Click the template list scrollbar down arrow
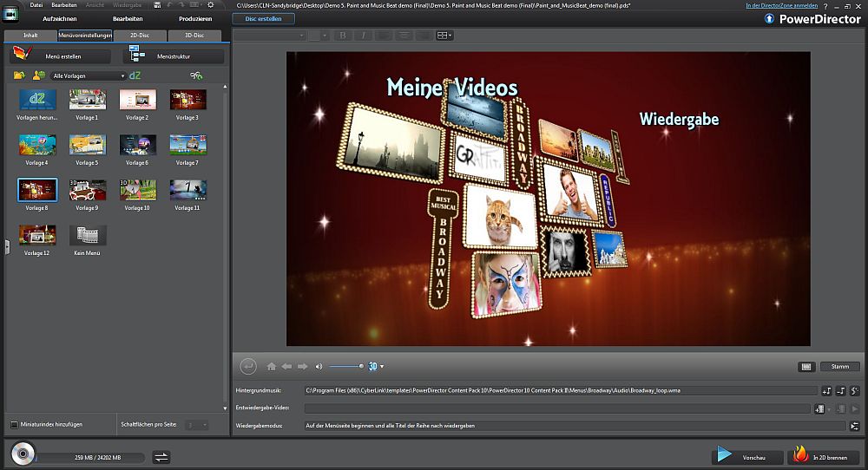This screenshot has height=470, width=868. (225, 408)
